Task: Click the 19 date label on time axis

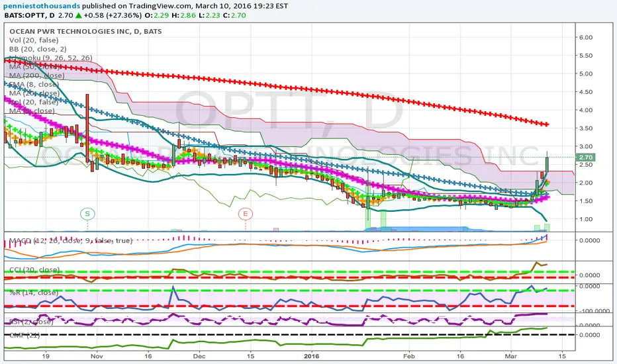Action: 46,356
